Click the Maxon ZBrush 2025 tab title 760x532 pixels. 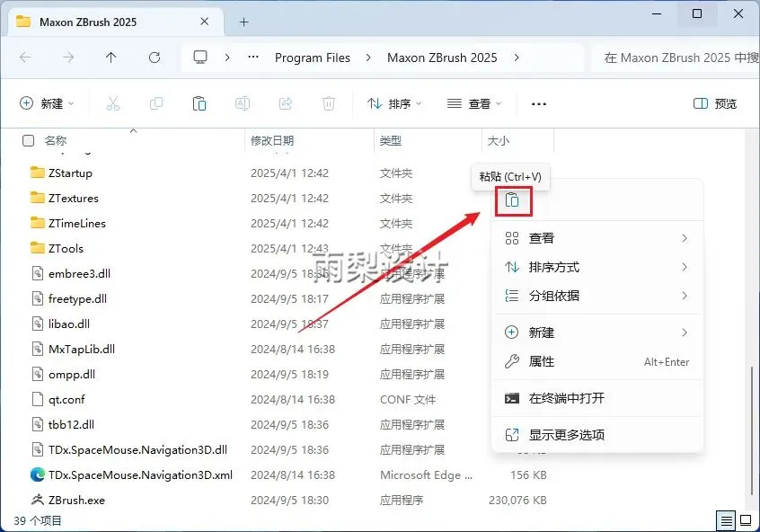(88, 22)
